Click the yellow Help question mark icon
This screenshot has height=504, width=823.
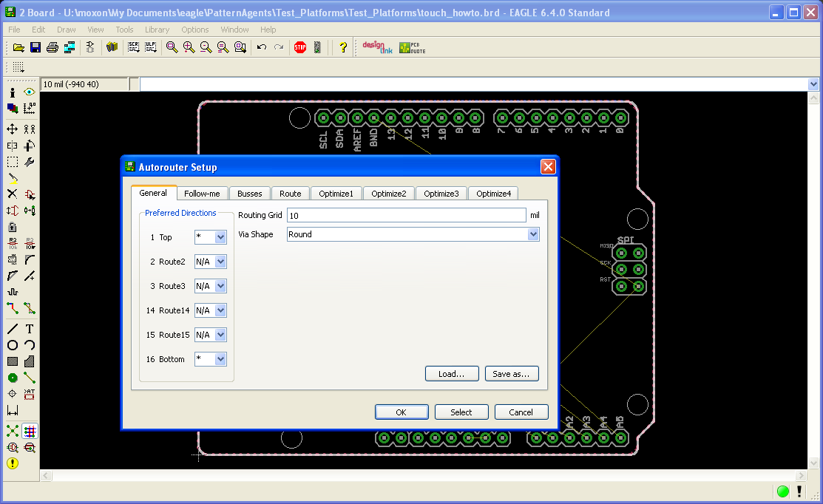click(x=343, y=48)
